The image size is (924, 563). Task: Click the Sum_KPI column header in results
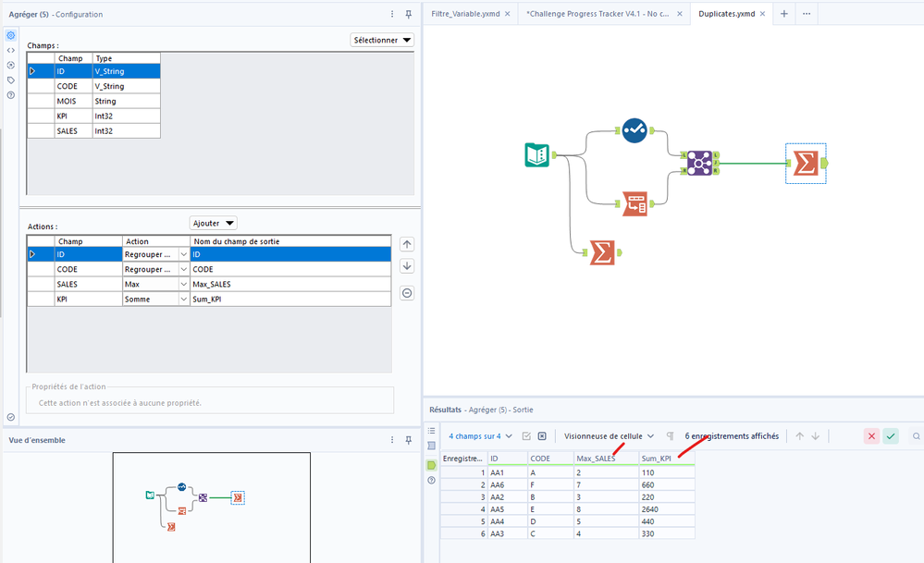[667, 459]
